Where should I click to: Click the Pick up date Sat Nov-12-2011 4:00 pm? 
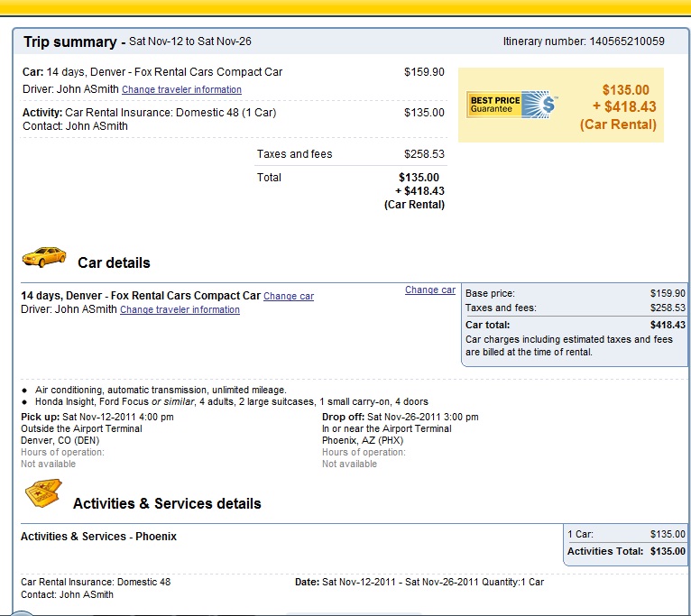[x=117, y=417]
